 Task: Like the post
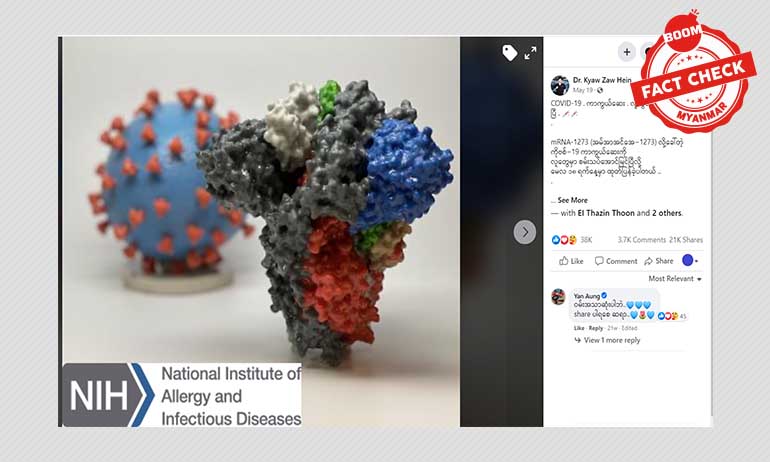pyautogui.click(x=572, y=261)
